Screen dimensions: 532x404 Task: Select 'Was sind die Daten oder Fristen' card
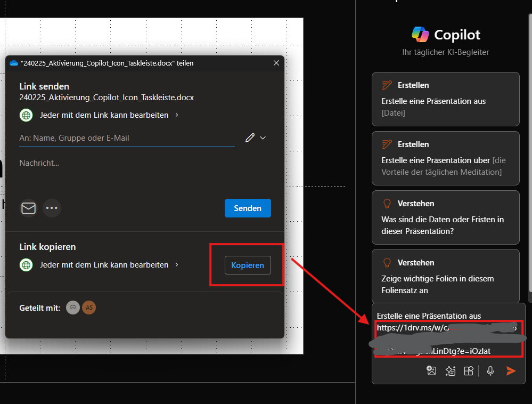[x=446, y=217]
